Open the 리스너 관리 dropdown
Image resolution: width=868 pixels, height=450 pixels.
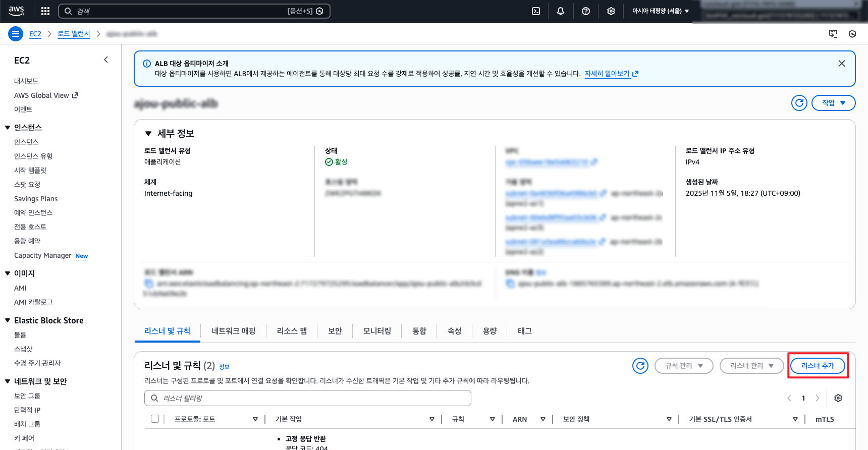tap(752, 366)
